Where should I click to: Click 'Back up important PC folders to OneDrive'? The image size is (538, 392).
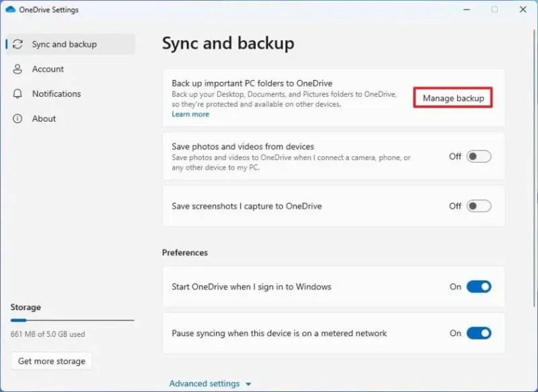coord(252,83)
